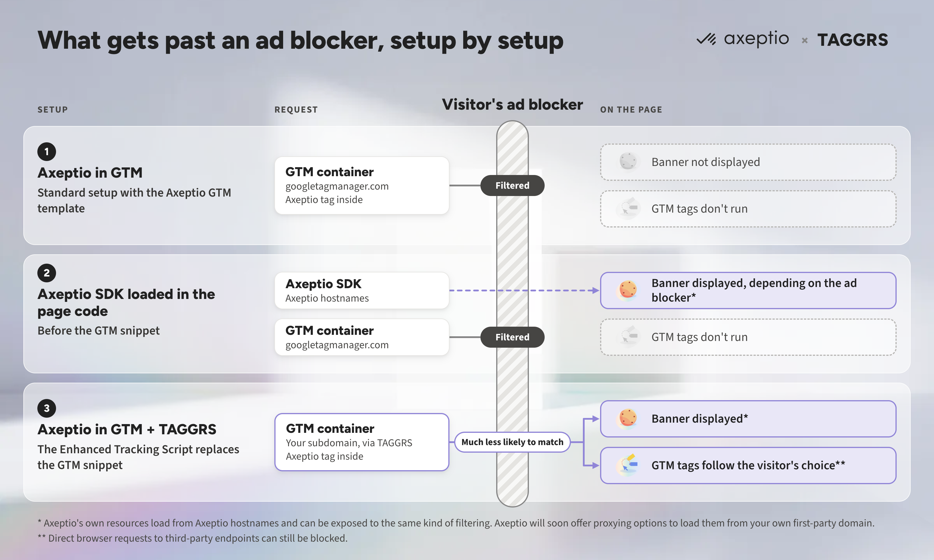Click the number 1 badge for Axeptio in GTM

pos(46,152)
